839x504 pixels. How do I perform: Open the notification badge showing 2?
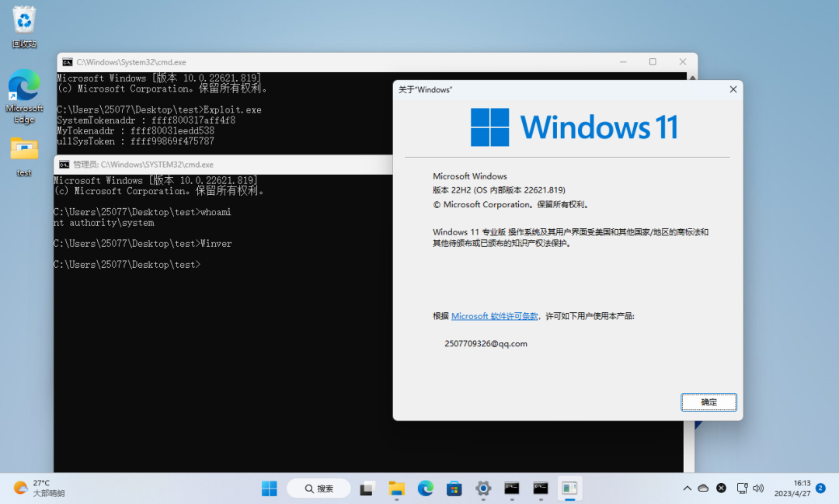coord(821,488)
